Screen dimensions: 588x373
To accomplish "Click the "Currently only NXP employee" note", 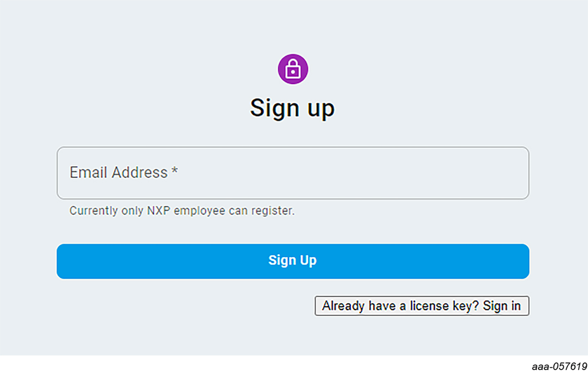I will point(147,211).
